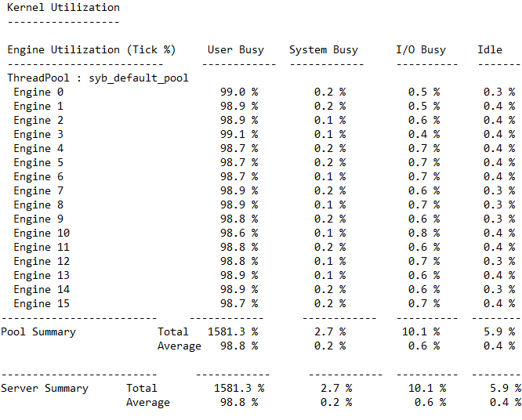Click Pool Summary total User Busy 1581.3 %

pyautogui.click(x=233, y=331)
